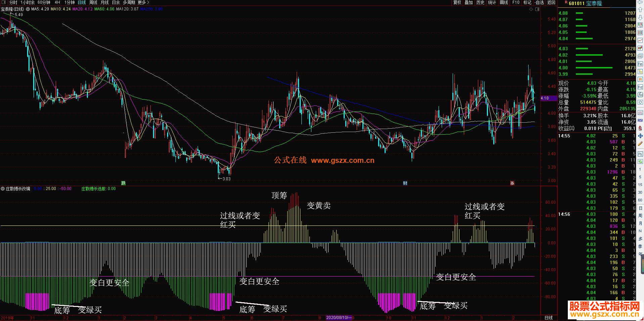Click the 历史 history button
644x321 pixels.
480,2
